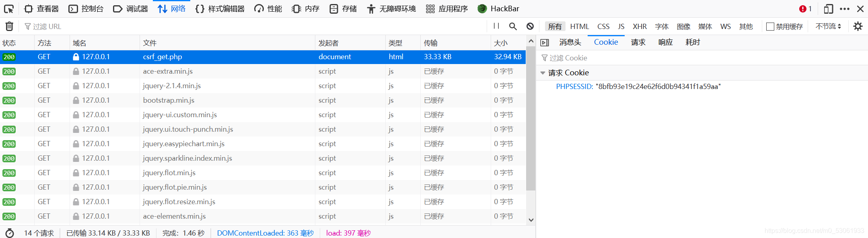Select the ace-elements.min.js request
This screenshot has width=868, height=238.
263,216
